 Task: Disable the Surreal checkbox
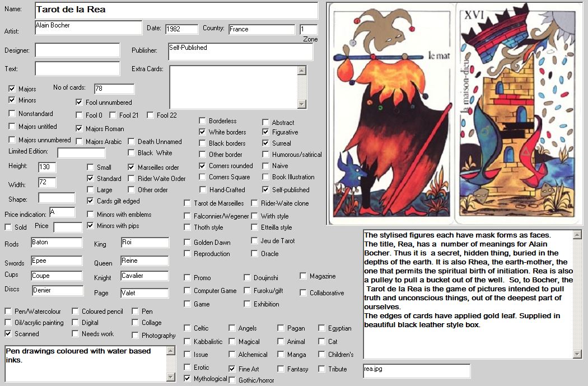coord(267,143)
